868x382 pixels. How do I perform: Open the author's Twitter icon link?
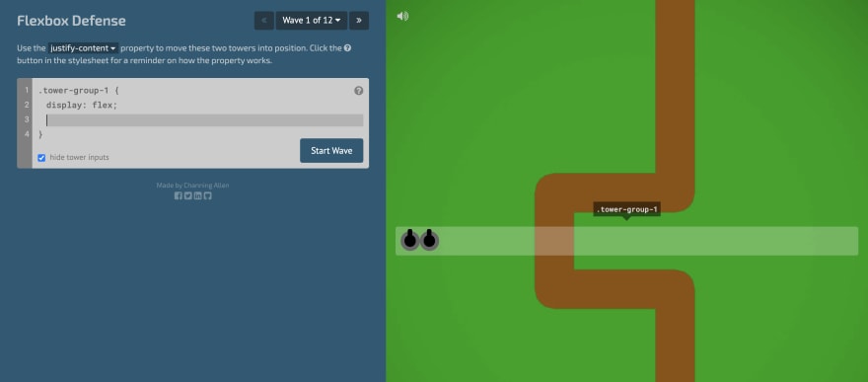(188, 196)
